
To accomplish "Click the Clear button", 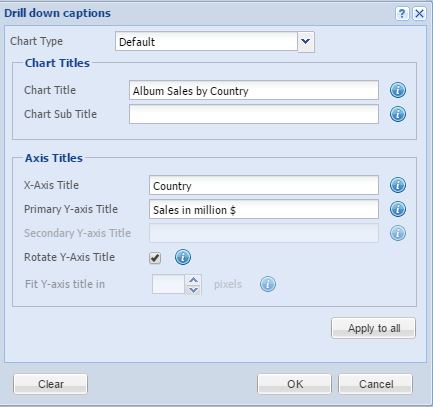I will 51,384.
